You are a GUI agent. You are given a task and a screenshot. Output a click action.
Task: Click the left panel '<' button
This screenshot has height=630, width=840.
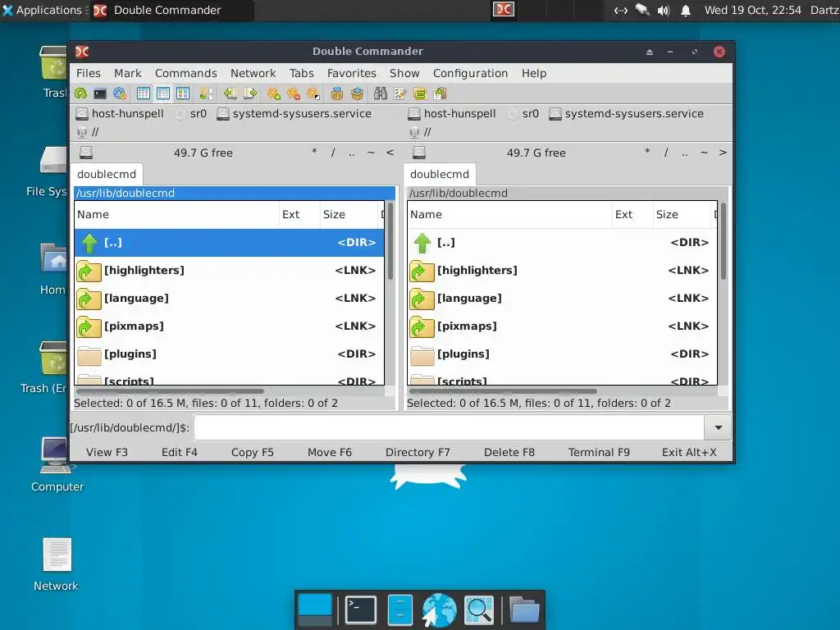tap(390, 153)
